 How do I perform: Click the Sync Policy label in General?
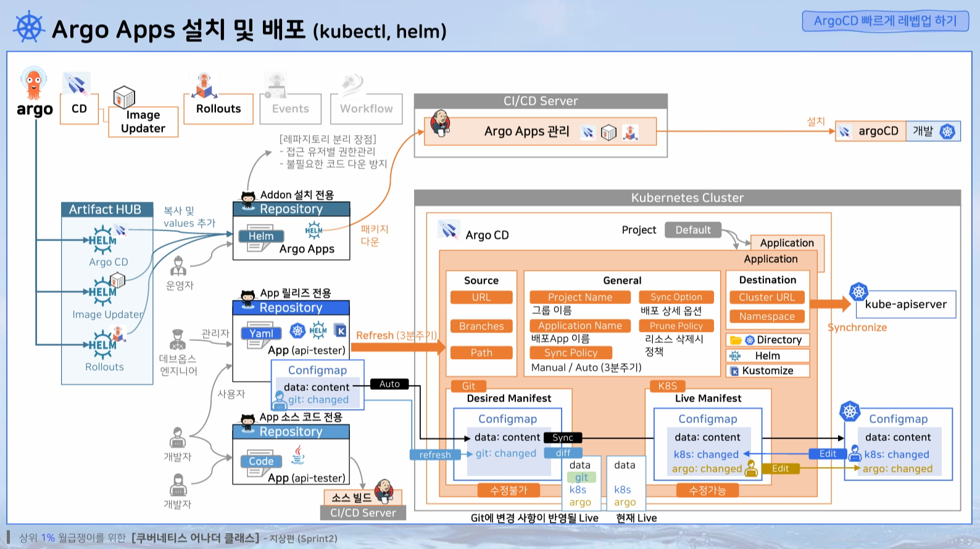pos(571,353)
